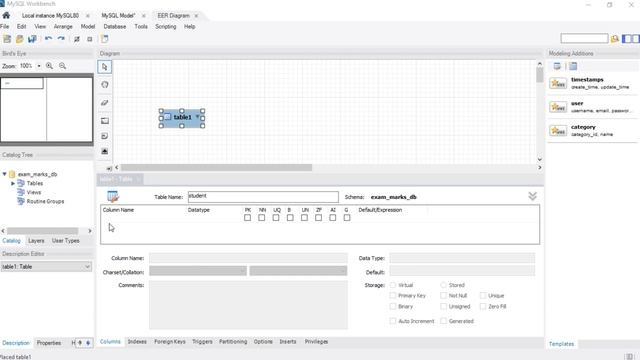Select the text note tool

pyautogui.click(x=105, y=136)
